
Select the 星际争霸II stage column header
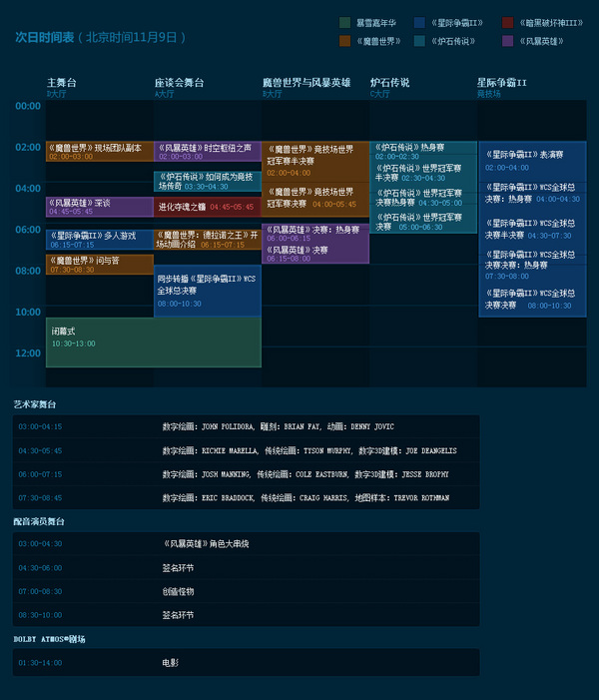point(501,82)
